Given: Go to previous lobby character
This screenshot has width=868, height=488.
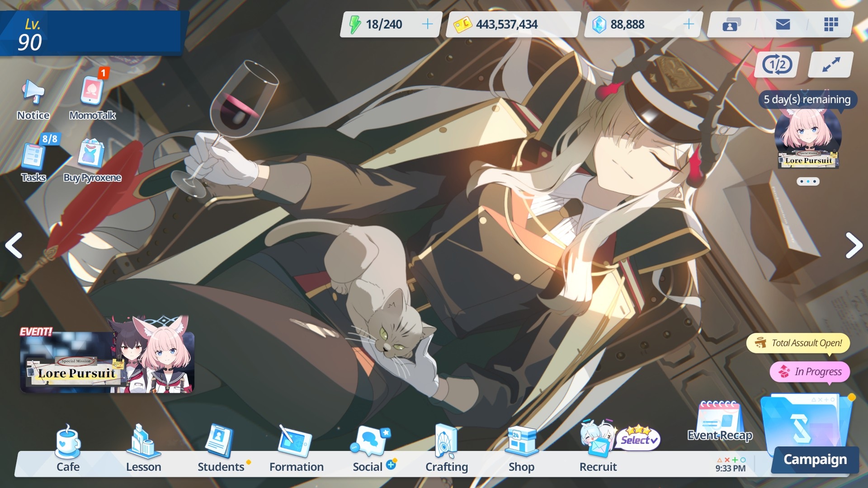Looking at the screenshot, I should 14,245.
